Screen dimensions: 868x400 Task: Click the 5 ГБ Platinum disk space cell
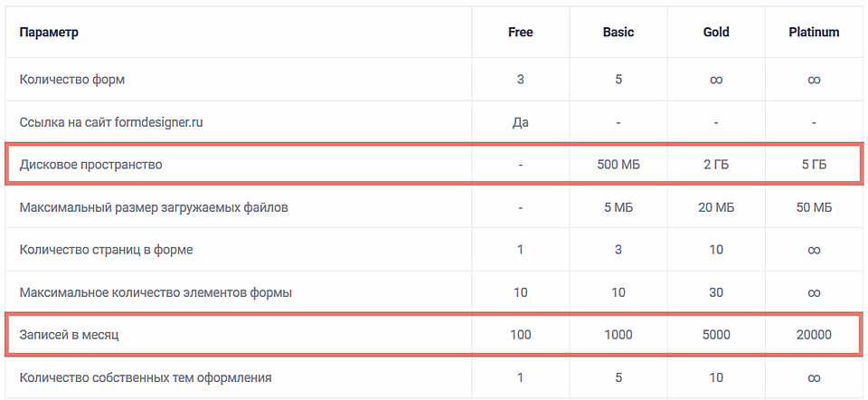pos(814,165)
